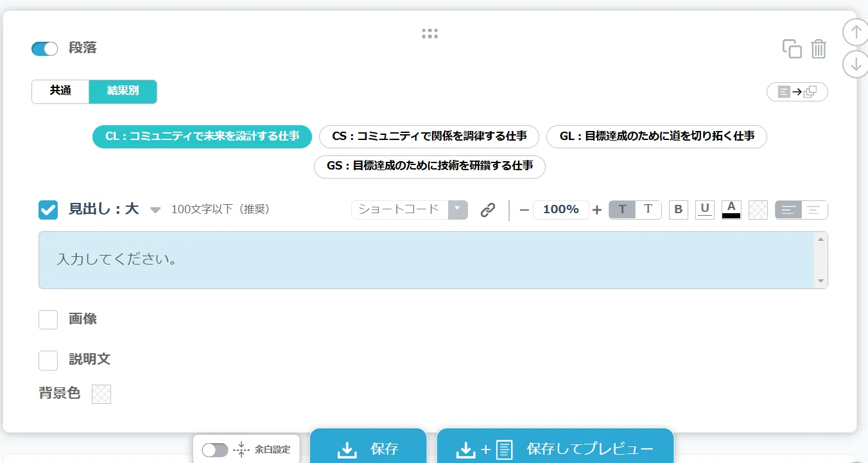Move the block up with the up arrow
Screen dimensions: 868x463
855,32
